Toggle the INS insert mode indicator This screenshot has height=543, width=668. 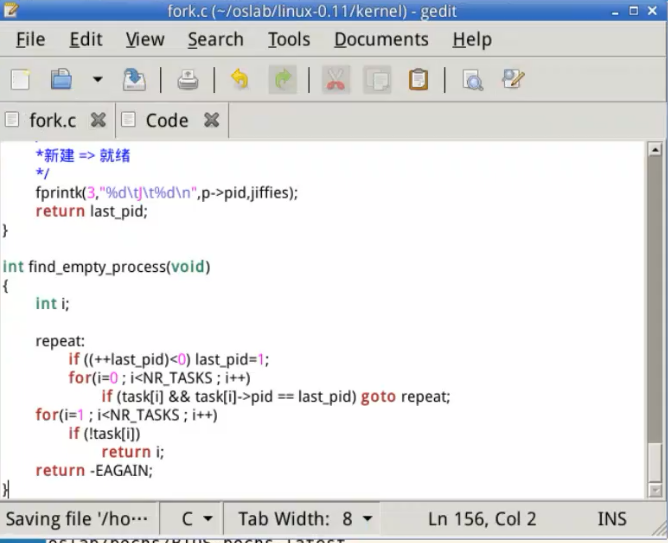[x=612, y=519]
